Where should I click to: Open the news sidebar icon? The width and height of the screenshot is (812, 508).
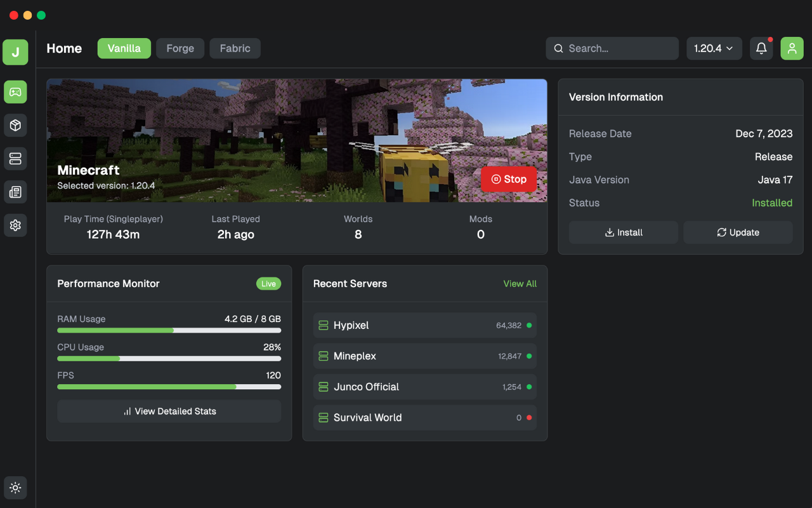point(15,192)
